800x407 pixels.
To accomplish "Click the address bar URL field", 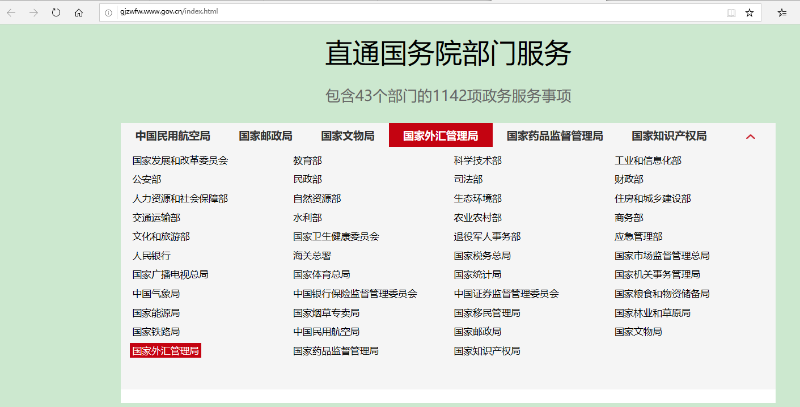I will (400, 12).
